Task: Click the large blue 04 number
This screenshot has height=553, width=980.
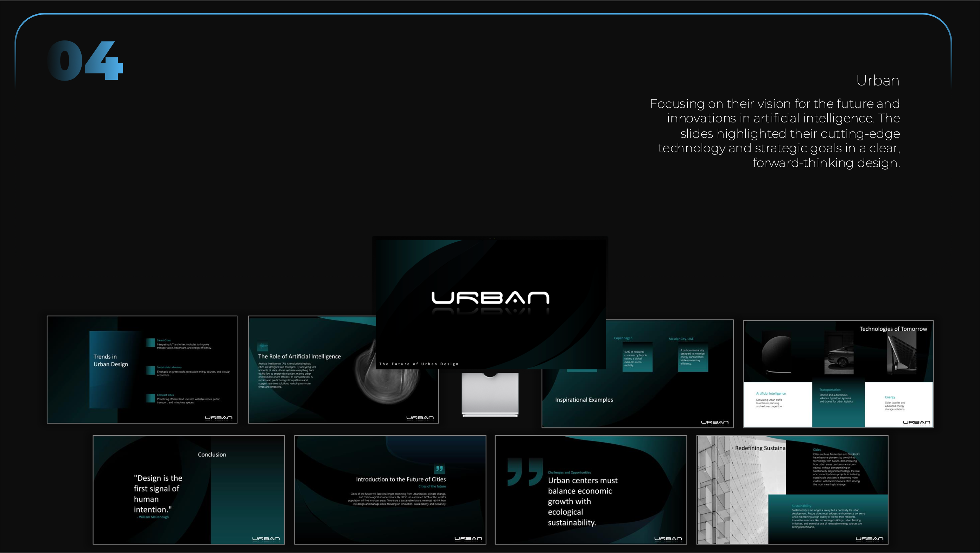Action: [x=85, y=61]
